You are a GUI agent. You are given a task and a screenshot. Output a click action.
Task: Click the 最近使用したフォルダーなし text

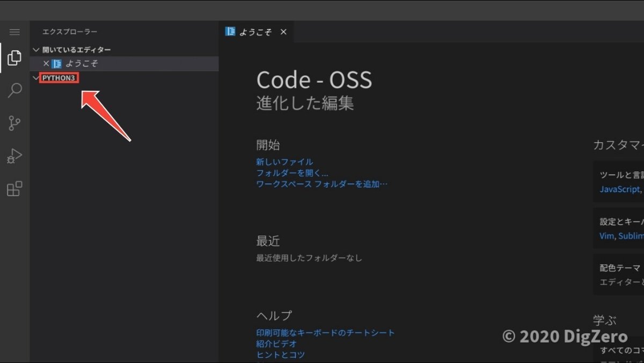(x=309, y=258)
